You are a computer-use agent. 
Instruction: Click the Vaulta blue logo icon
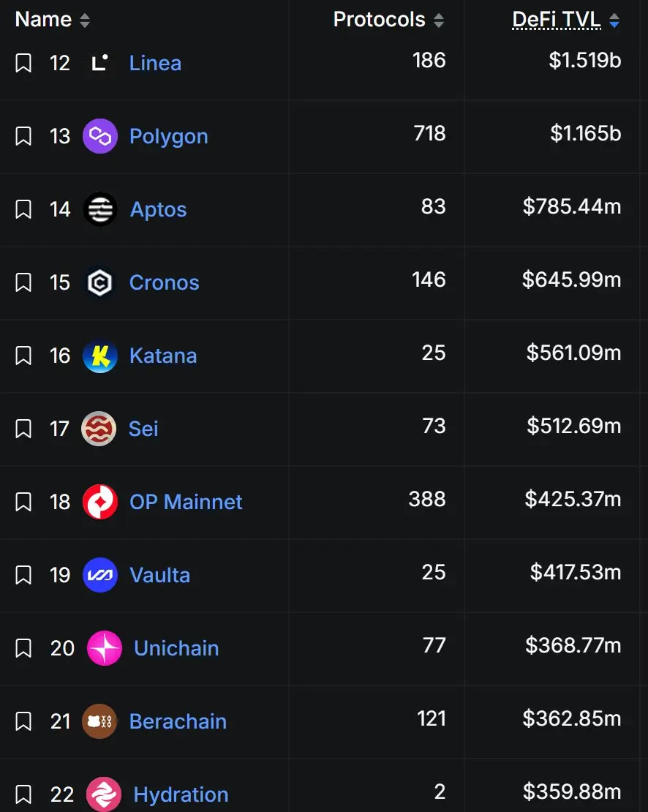100,575
